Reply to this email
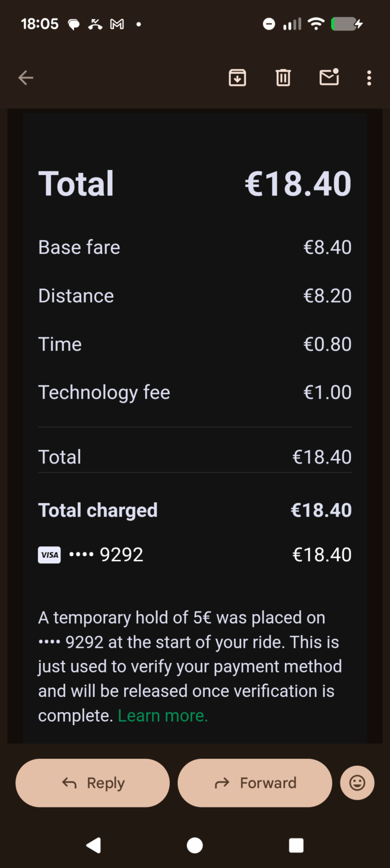390x868 pixels. coord(93,783)
